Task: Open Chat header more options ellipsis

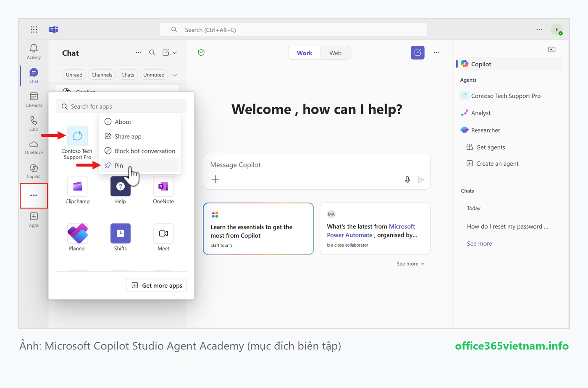Action: click(x=139, y=52)
